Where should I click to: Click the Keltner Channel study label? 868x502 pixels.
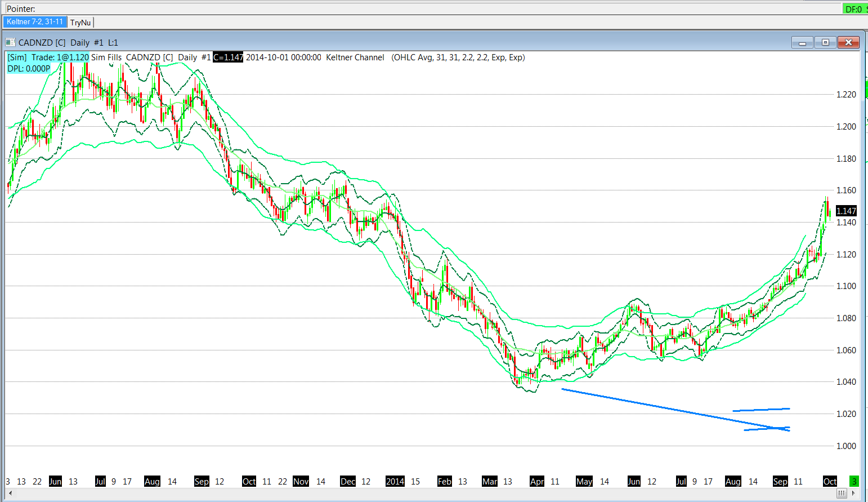(x=355, y=57)
